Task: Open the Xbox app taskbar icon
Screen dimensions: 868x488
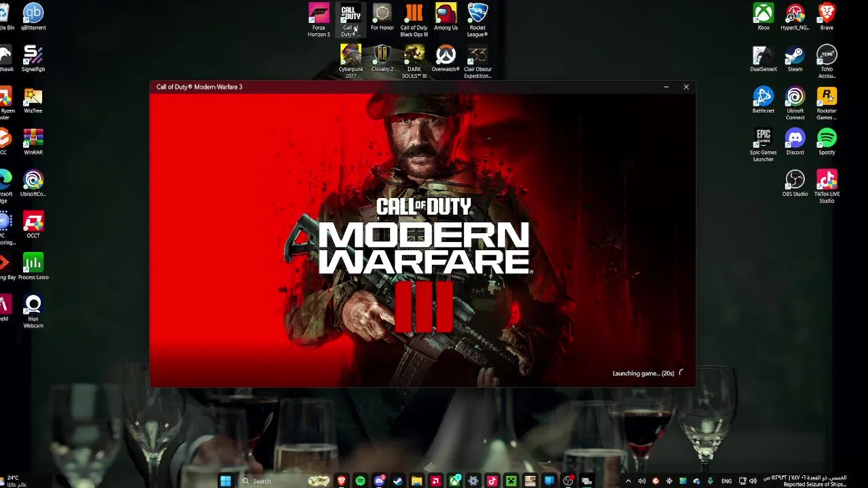Action: click(455, 481)
